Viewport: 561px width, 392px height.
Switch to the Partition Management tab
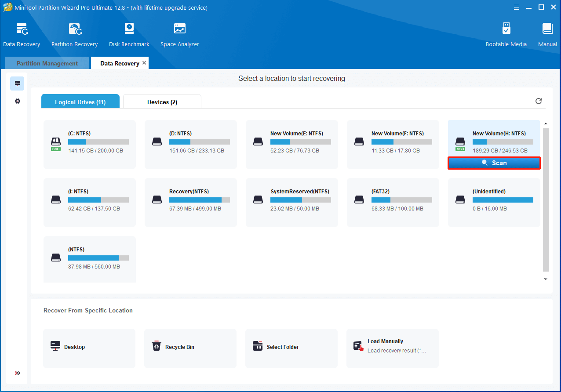[x=47, y=63]
